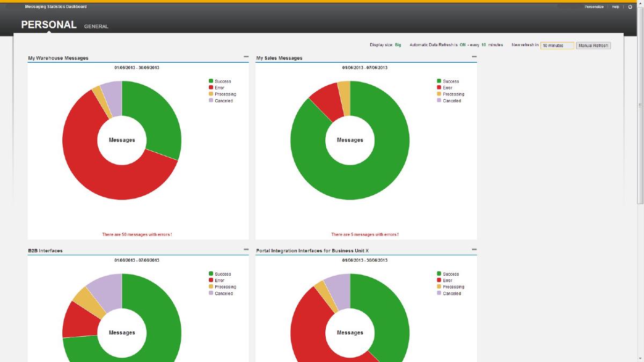Change the Display size Big setting
Viewport: 644px width, 362px height.
point(398,45)
